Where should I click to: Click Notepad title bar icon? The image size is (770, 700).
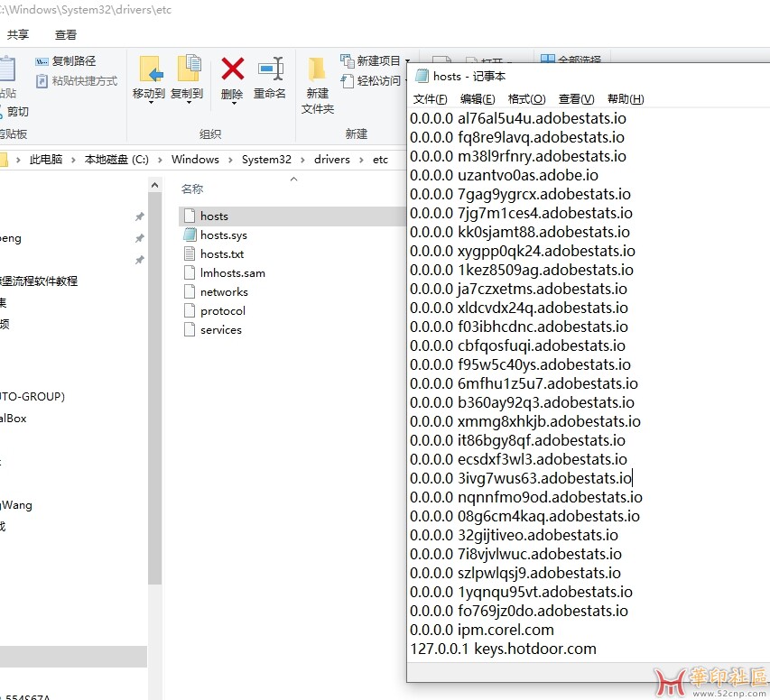tap(422, 76)
